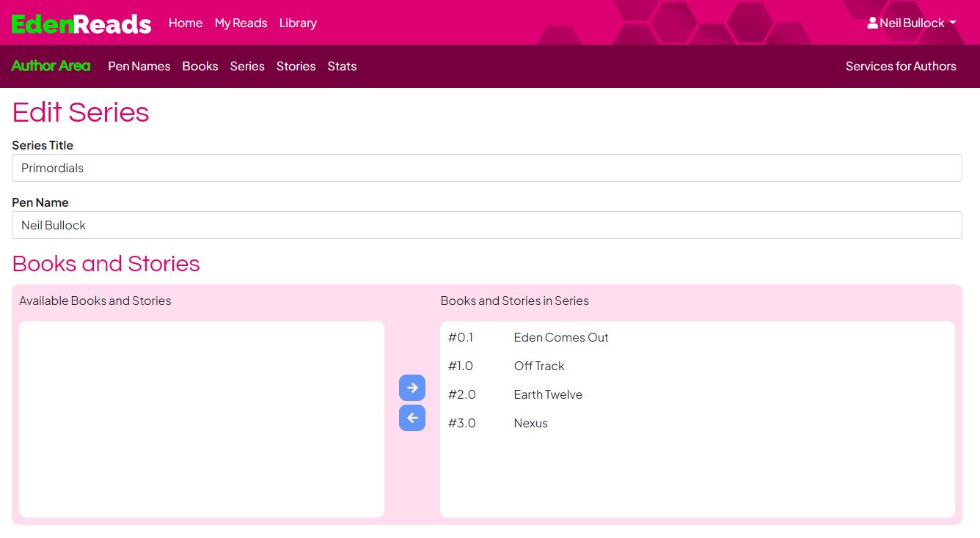Open the Pen Names section
Screen dimensions: 980x538
(139, 66)
